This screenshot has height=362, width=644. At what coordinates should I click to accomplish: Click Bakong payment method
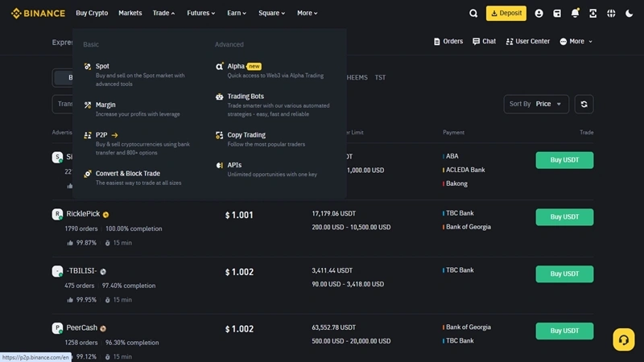click(x=456, y=183)
